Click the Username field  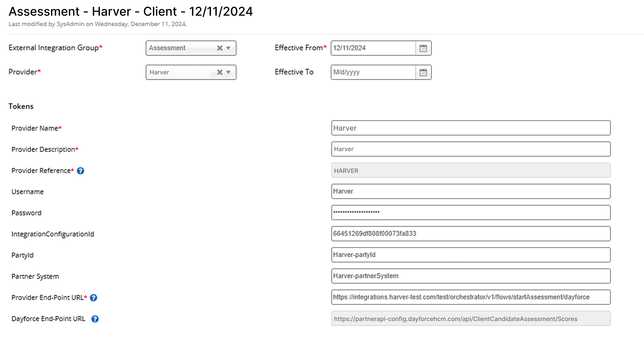pos(471,191)
